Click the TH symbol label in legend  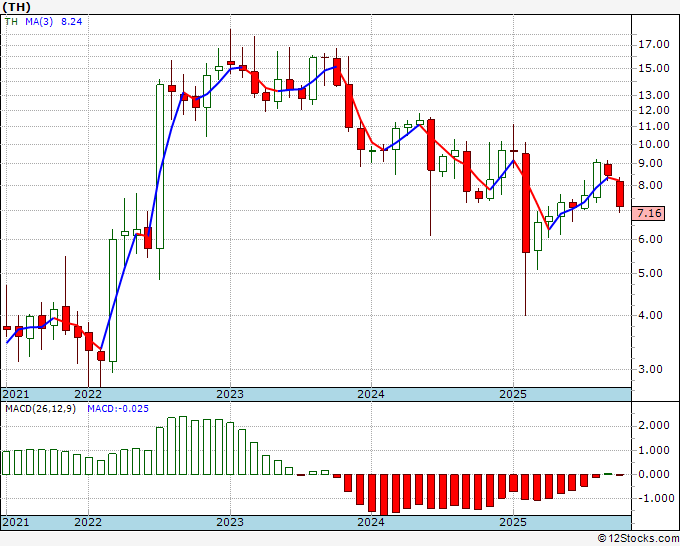pyautogui.click(x=11, y=21)
